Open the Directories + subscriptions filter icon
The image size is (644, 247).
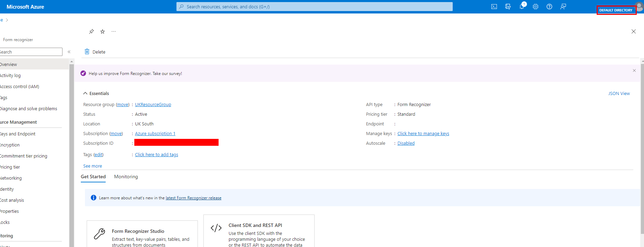point(508,7)
